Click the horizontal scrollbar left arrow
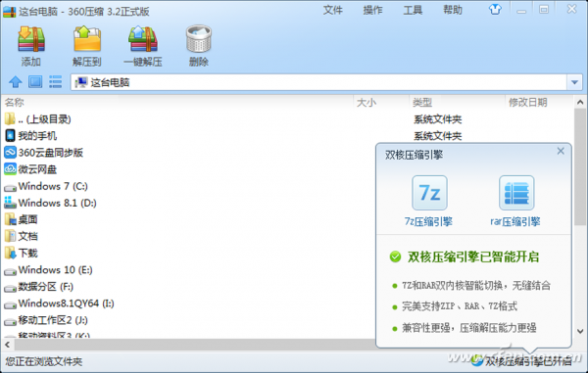The width and height of the screenshot is (588, 373). coord(8,345)
